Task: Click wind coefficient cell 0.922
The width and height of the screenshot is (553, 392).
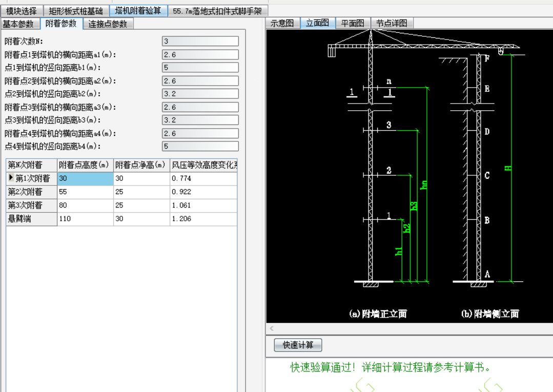Action: pyautogui.click(x=203, y=192)
